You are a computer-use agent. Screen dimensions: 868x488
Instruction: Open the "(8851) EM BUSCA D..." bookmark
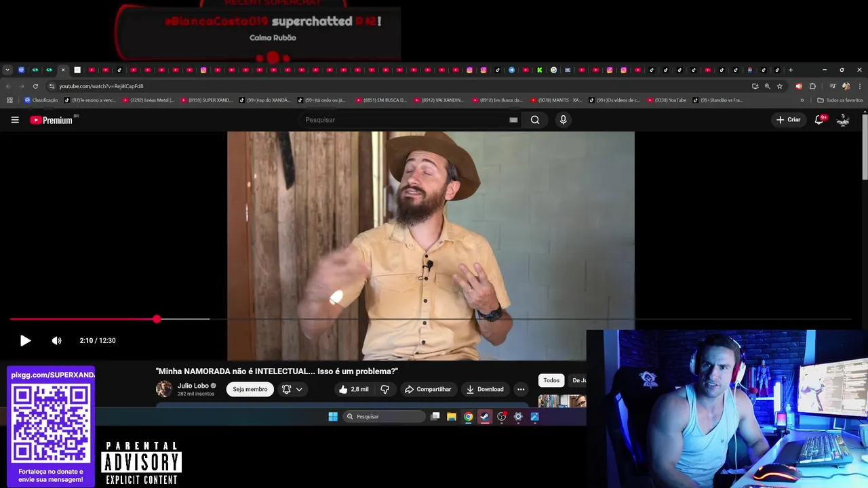(x=381, y=100)
